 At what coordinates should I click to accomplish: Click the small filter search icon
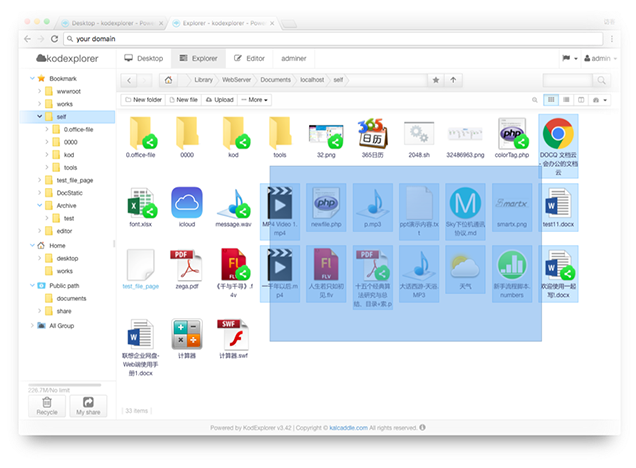coord(535,100)
